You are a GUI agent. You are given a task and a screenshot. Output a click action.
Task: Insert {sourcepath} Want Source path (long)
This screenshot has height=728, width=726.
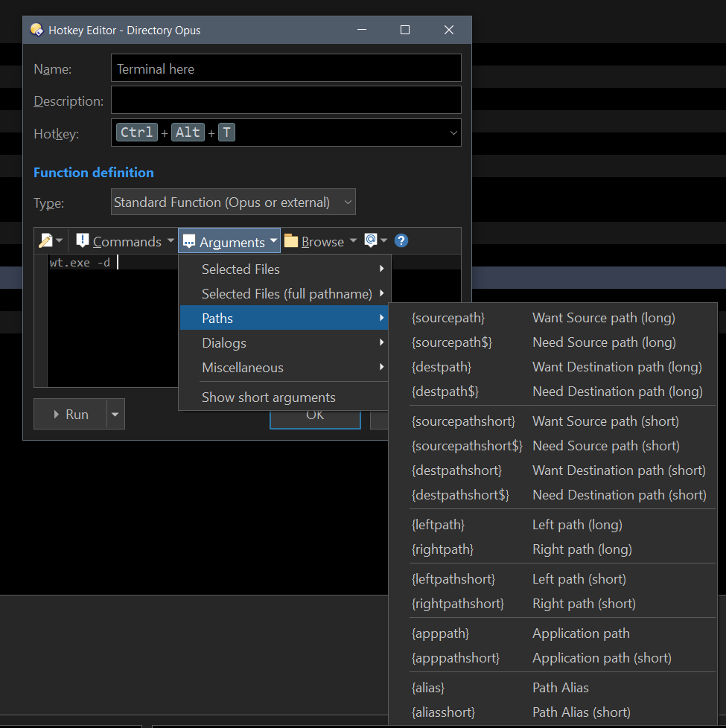[553, 318]
